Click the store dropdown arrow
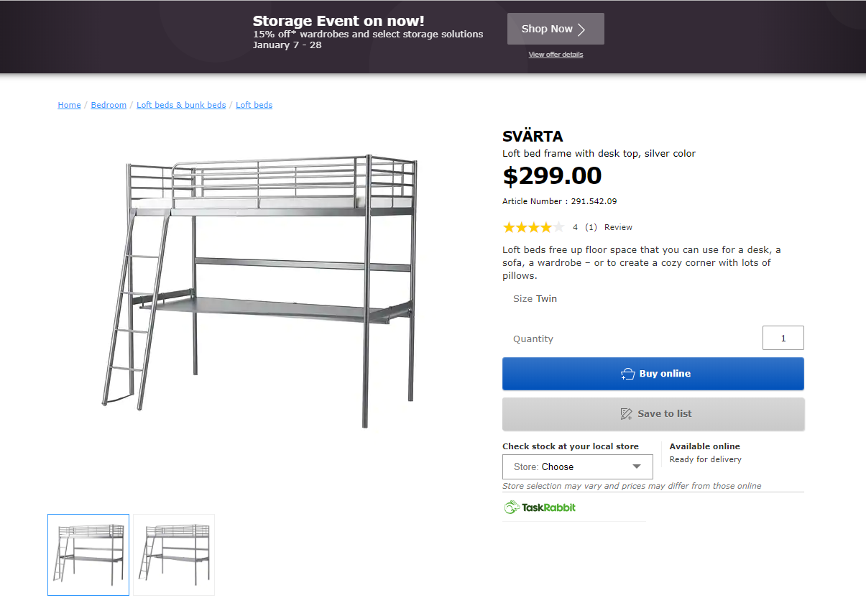 coord(636,466)
